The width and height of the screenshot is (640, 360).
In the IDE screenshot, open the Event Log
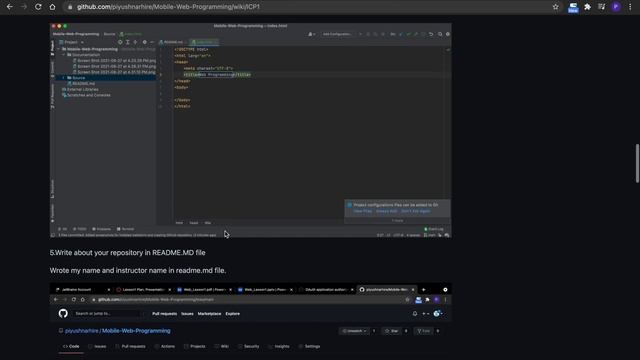tap(434, 229)
